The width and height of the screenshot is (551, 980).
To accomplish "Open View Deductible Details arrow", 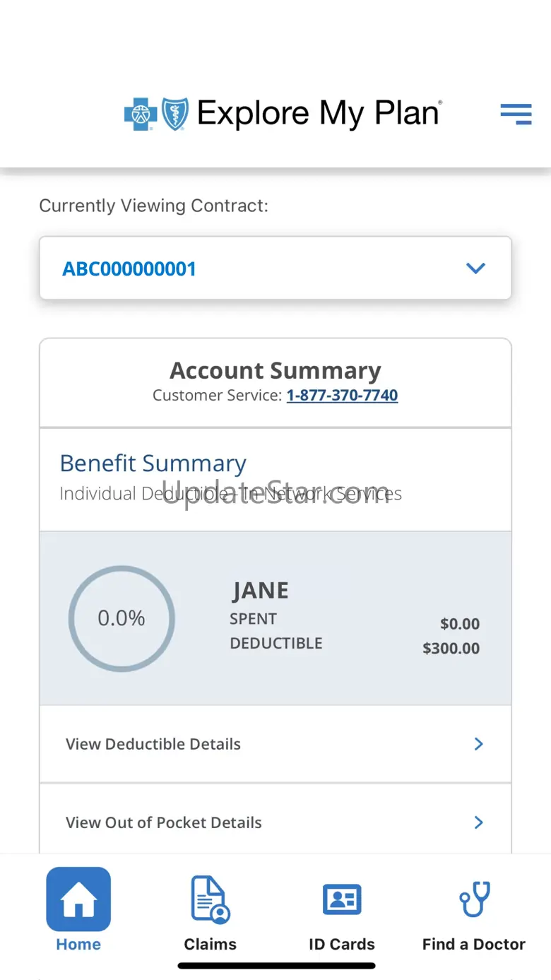I will (x=478, y=744).
